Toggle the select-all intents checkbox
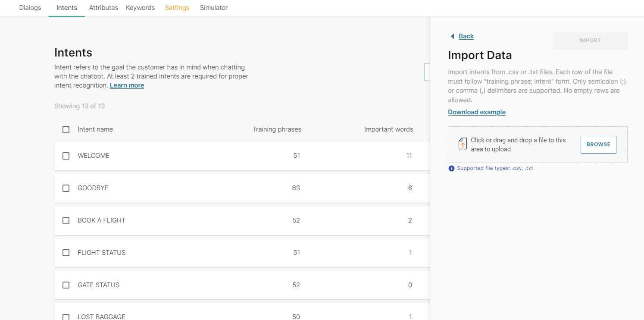The width and height of the screenshot is (644, 320). [x=66, y=129]
